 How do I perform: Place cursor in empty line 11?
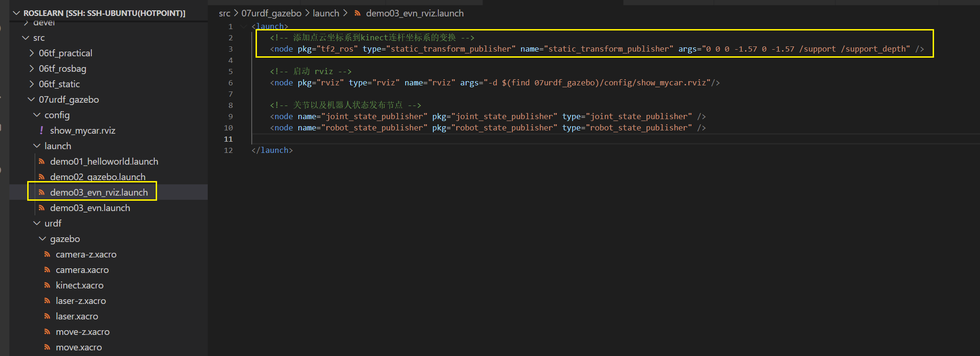coord(615,139)
